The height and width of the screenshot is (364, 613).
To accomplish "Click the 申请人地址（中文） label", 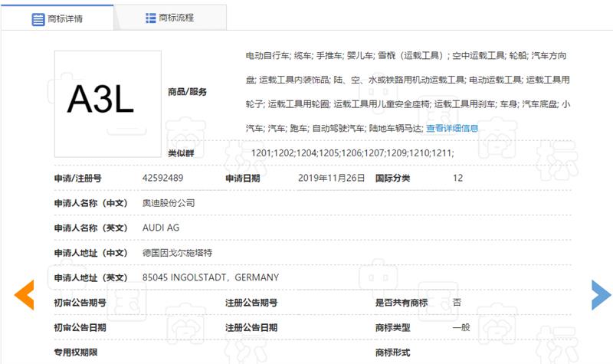I will coord(91,253).
